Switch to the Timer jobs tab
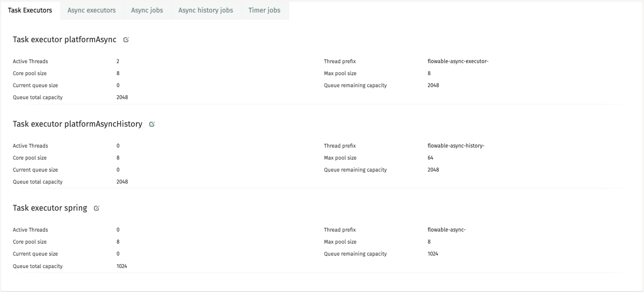The height and width of the screenshot is (292, 644). pos(264,10)
